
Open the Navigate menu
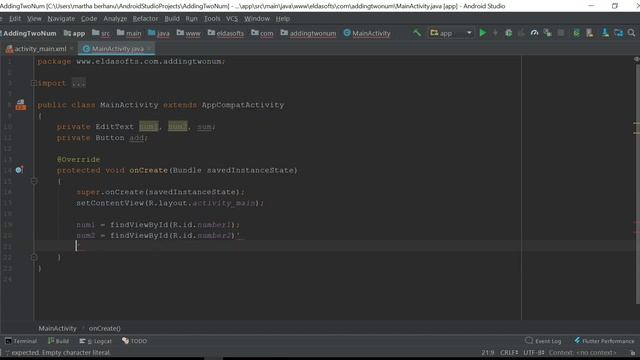(61, 19)
